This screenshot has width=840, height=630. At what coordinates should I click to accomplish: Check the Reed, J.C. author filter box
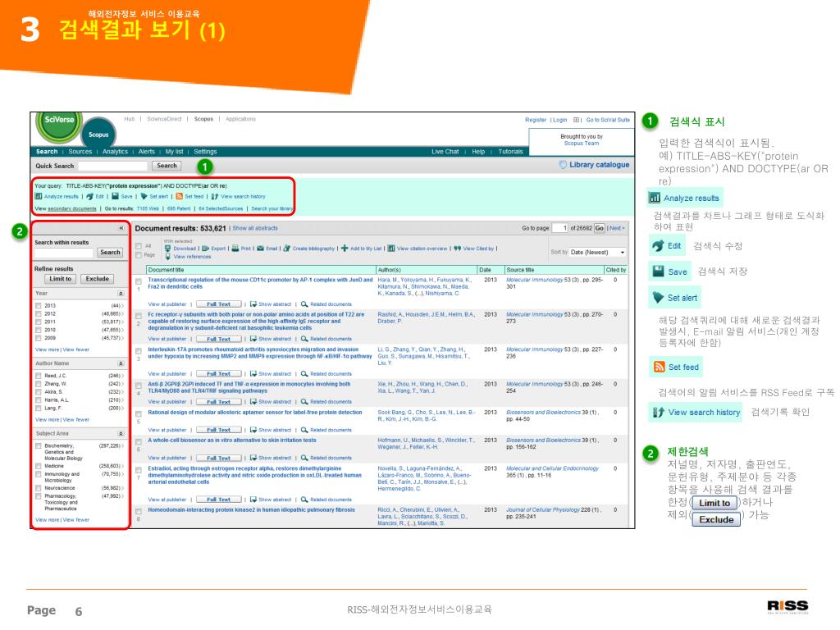coord(39,376)
